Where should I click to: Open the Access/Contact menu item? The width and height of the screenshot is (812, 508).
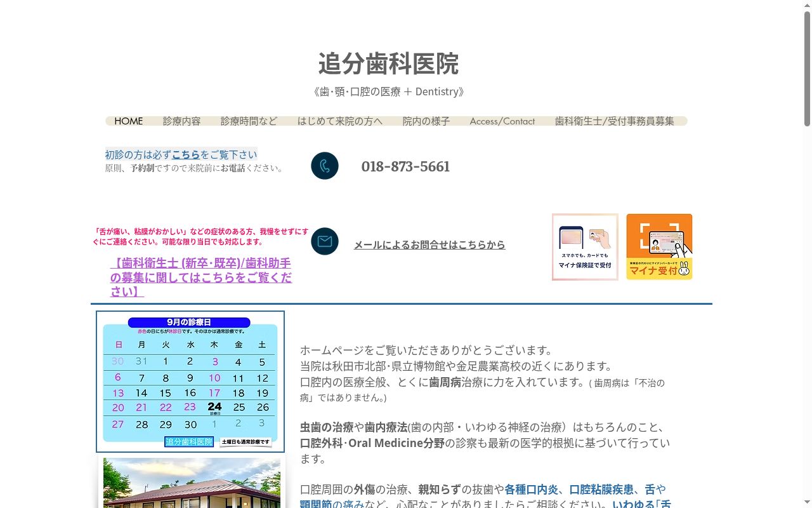coord(502,121)
